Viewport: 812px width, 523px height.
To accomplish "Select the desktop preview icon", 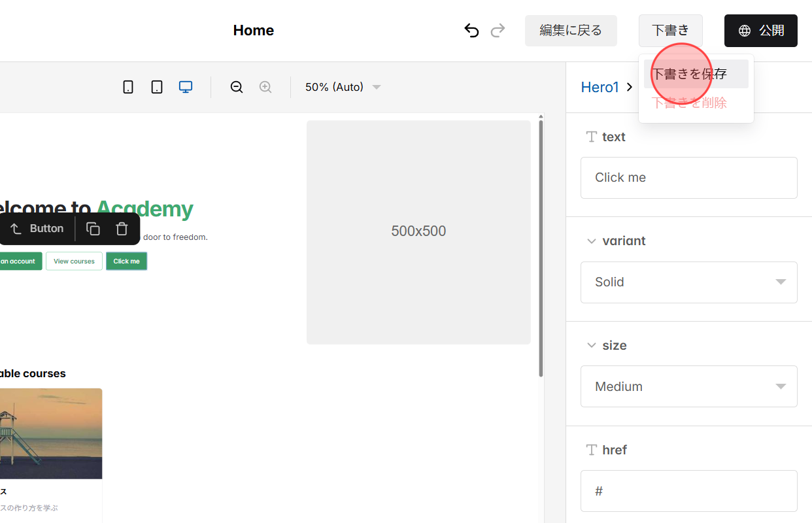I will coord(186,86).
